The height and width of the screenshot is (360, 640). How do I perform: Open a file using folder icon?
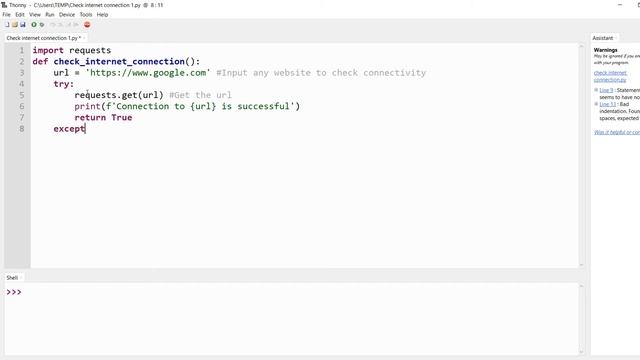(15, 24)
